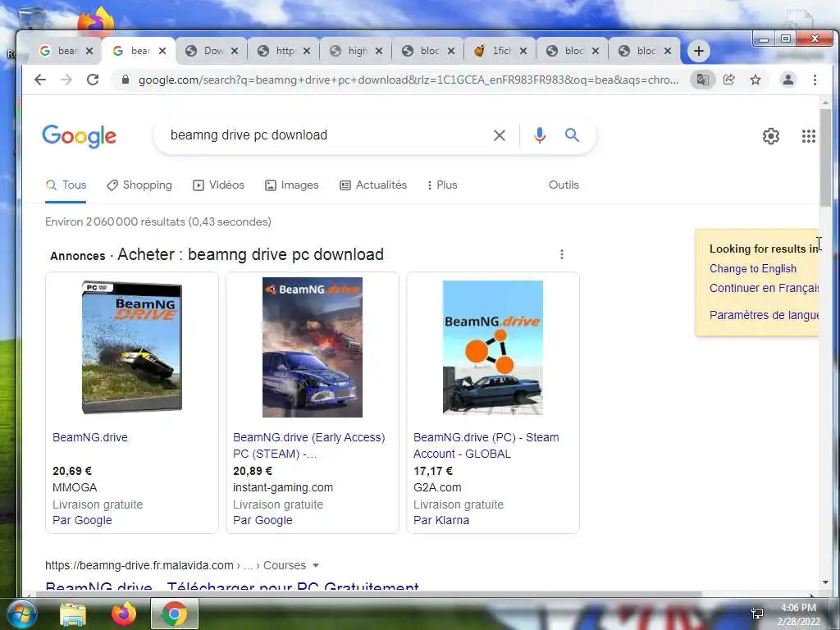The image size is (840, 630).
Task: Launch Firefox from the taskbar
Action: tap(124, 614)
